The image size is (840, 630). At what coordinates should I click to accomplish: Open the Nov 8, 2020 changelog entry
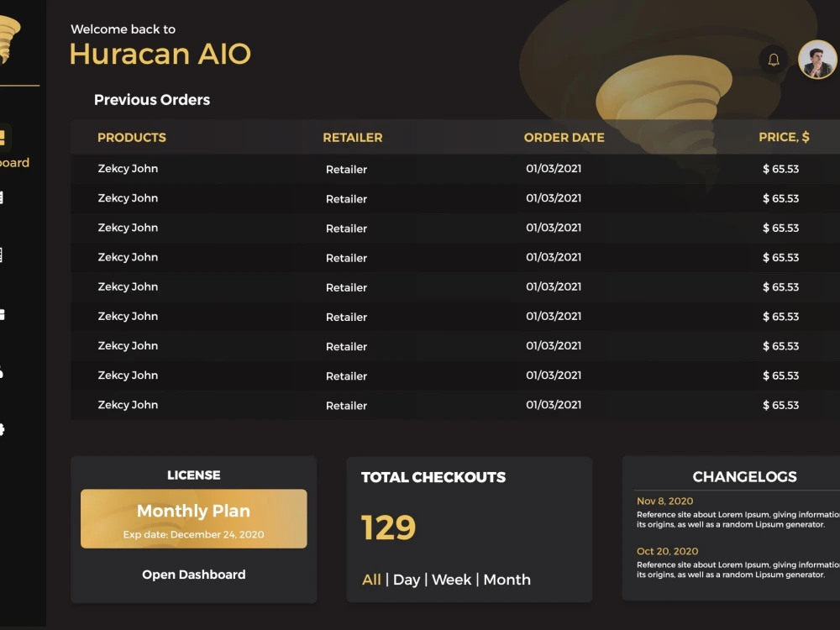[666, 501]
